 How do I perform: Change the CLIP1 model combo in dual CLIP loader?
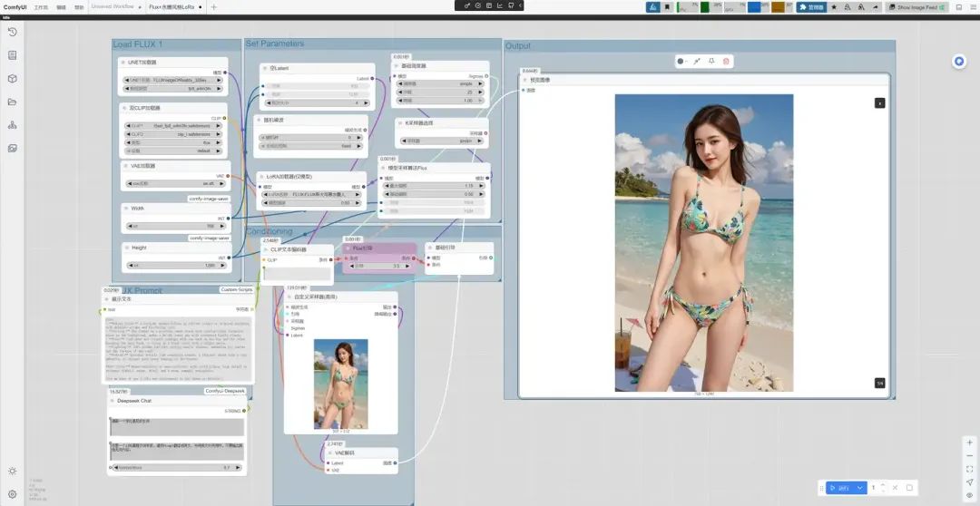[173, 125]
